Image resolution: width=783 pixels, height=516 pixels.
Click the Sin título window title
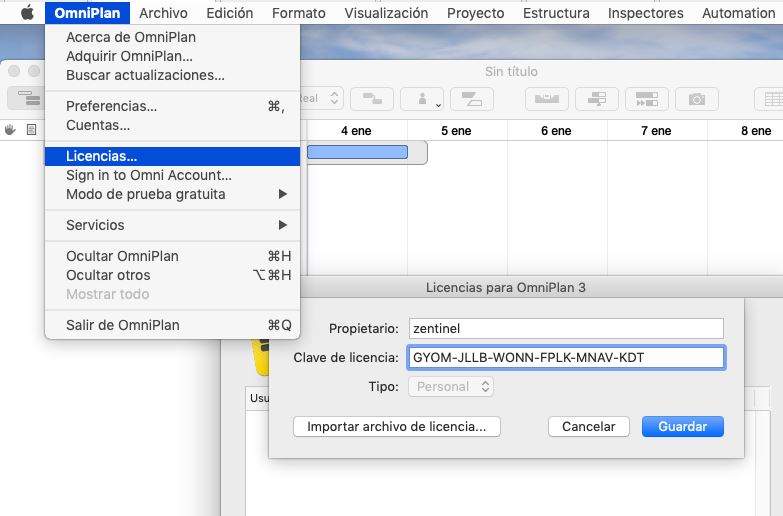coord(511,71)
